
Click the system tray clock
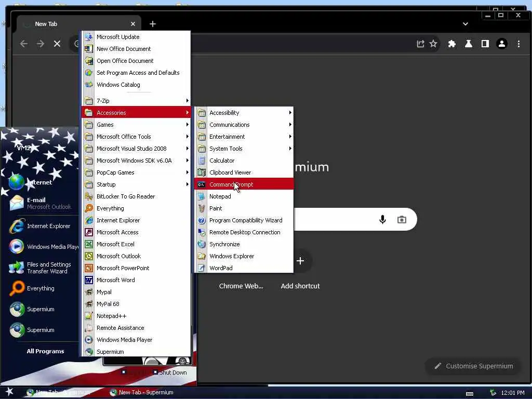coord(513,393)
